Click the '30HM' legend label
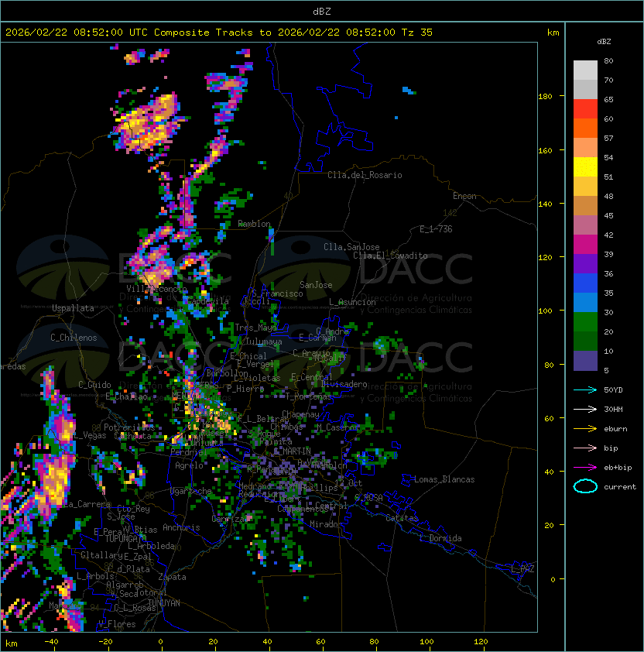This screenshot has height=652, width=644. point(613,409)
